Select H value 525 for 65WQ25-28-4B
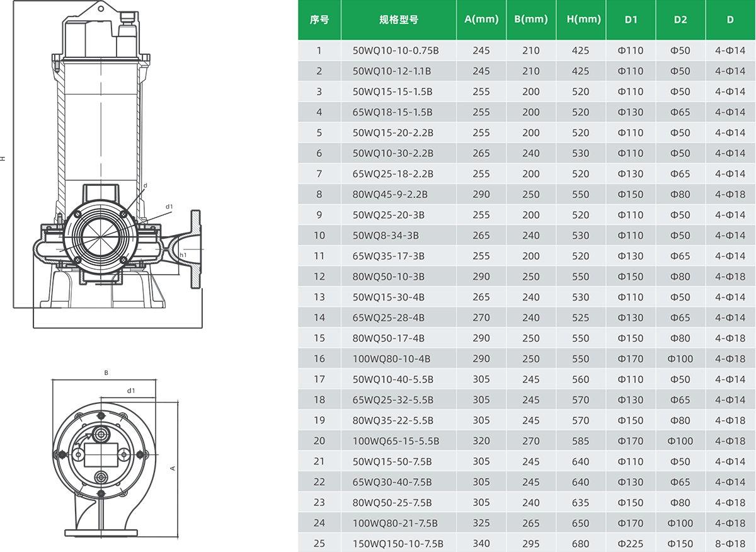 point(581,318)
